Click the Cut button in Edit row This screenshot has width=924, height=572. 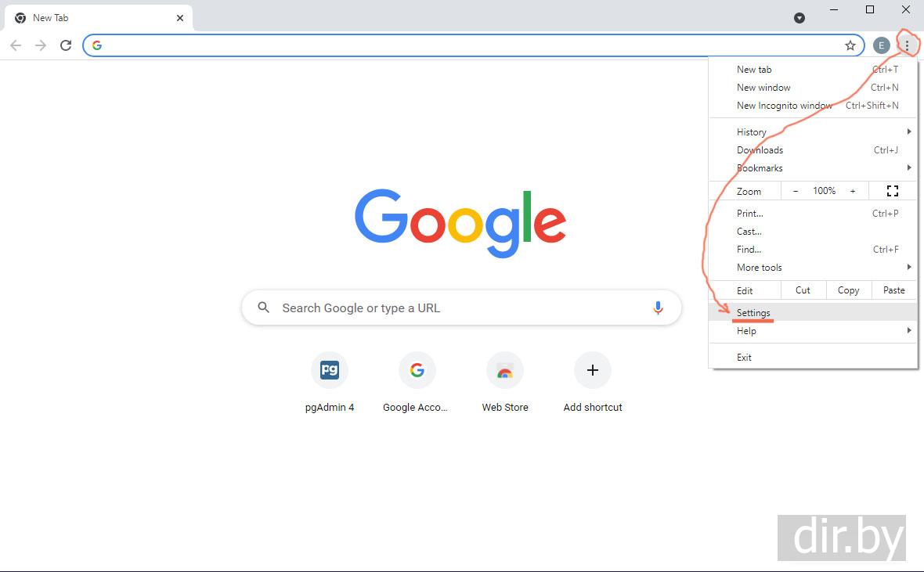pos(803,290)
